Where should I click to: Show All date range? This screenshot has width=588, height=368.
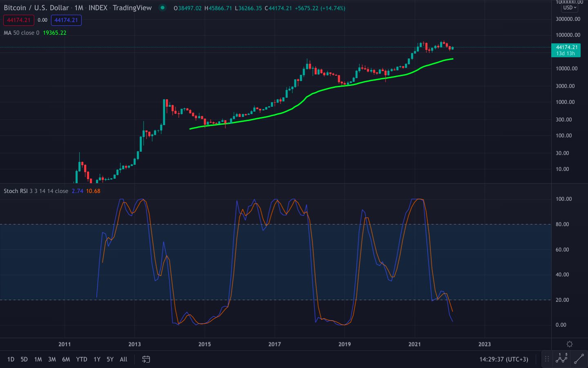[x=123, y=359]
